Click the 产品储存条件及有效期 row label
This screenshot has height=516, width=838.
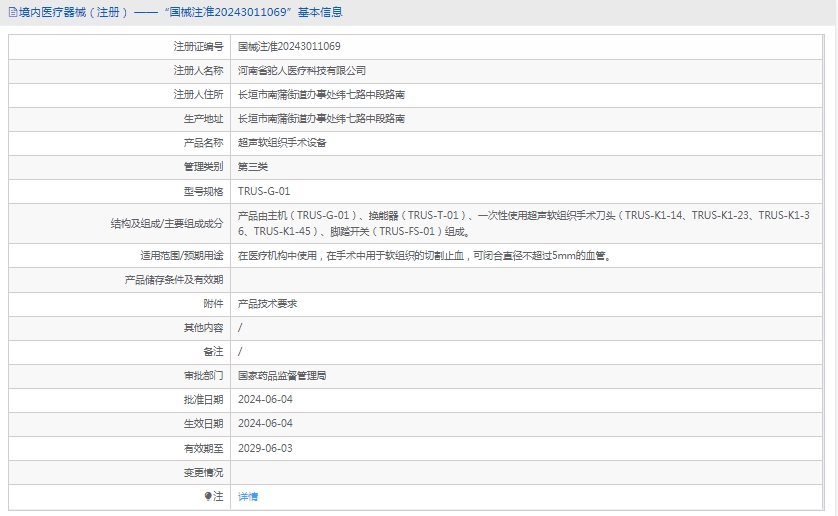coord(173,279)
